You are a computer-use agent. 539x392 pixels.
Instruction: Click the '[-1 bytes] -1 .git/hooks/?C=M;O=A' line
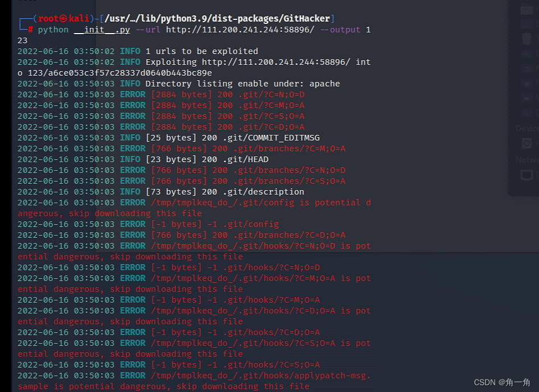[x=236, y=300]
